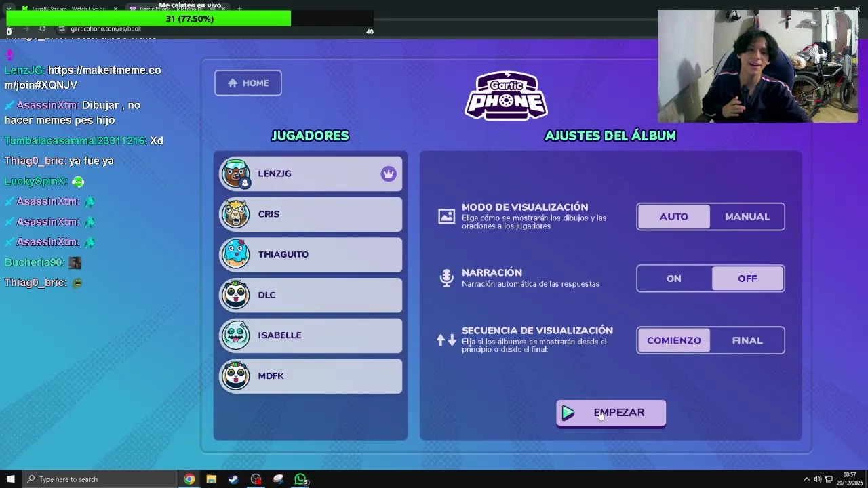The width and height of the screenshot is (868, 488).
Task: Click the microphone icon beside Narración
Action: (446, 278)
